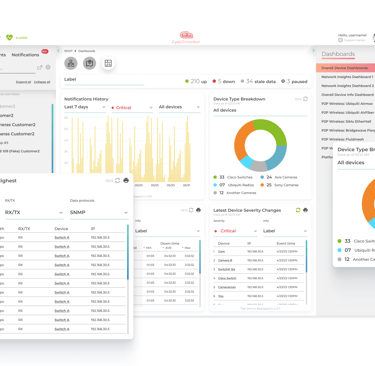Select the dashboard grid view icon
This screenshot has height=366, width=375.
coord(108,63)
